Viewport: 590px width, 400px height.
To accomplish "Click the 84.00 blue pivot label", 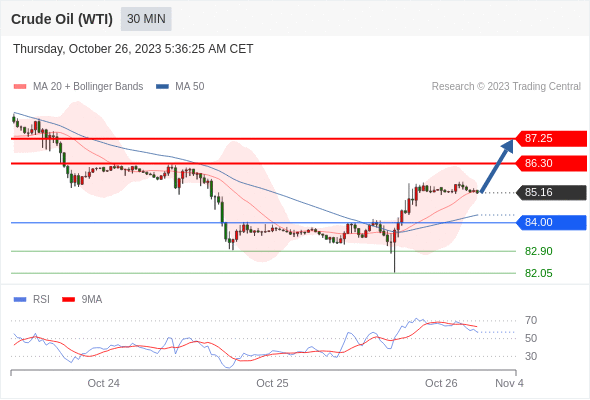I will coord(551,222).
